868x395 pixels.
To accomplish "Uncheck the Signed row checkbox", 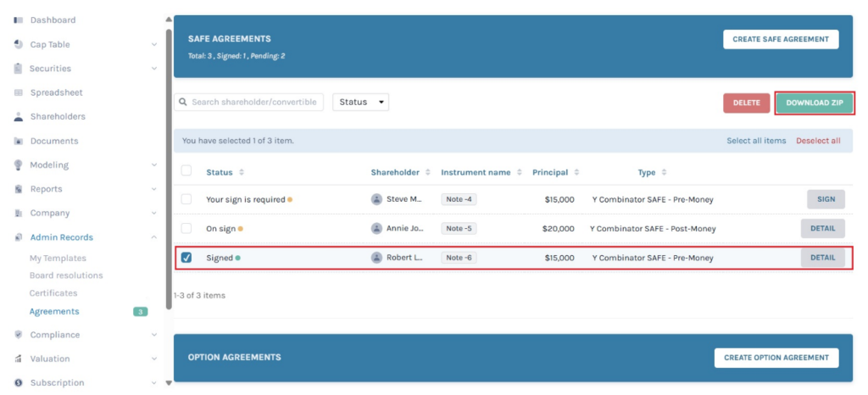I will 186,258.
